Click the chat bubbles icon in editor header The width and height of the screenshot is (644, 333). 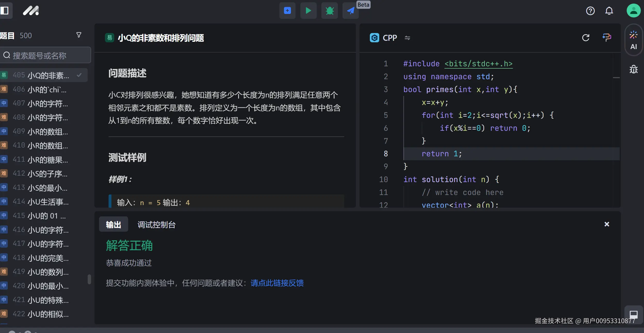pos(607,38)
